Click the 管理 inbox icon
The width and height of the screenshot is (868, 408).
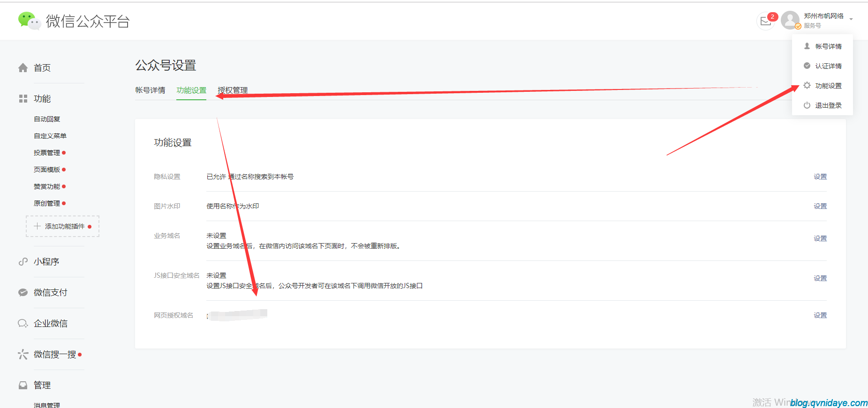(x=23, y=386)
